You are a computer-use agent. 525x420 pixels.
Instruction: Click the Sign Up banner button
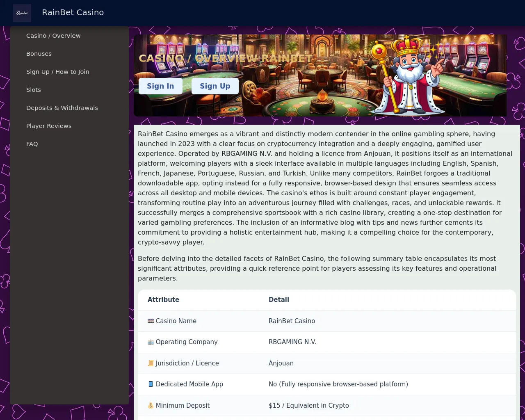[215, 86]
